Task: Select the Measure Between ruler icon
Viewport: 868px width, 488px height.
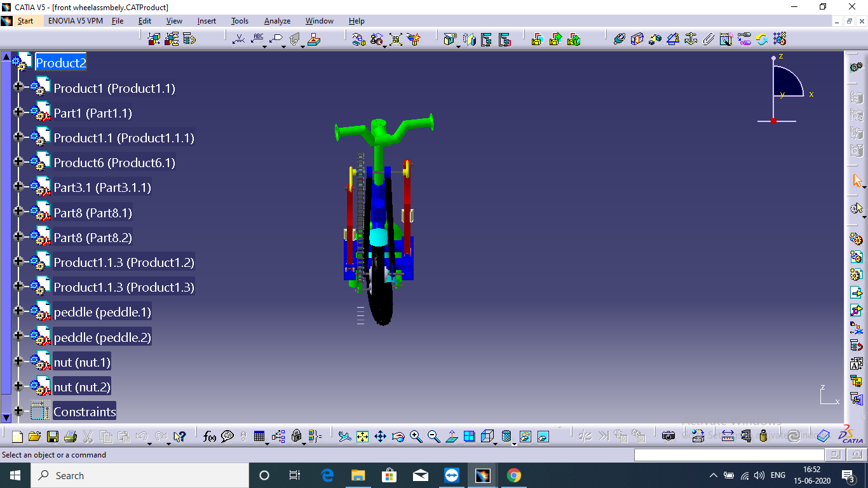Action: click(x=728, y=437)
